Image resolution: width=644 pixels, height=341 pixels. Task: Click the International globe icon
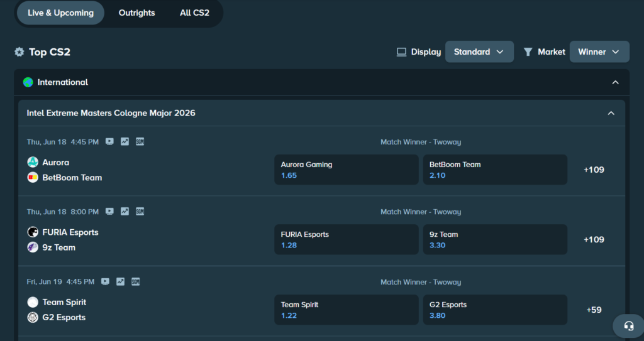pos(28,82)
